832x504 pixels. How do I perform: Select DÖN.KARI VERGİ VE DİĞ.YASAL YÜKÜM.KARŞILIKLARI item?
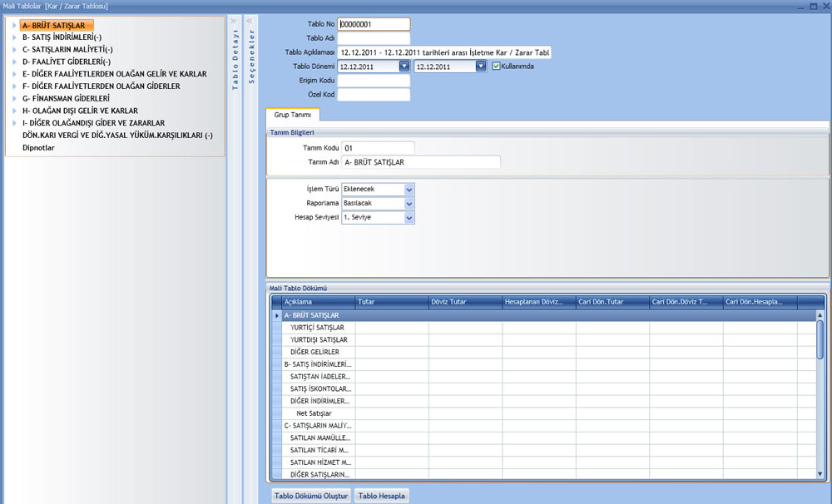click(x=117, y=136)
